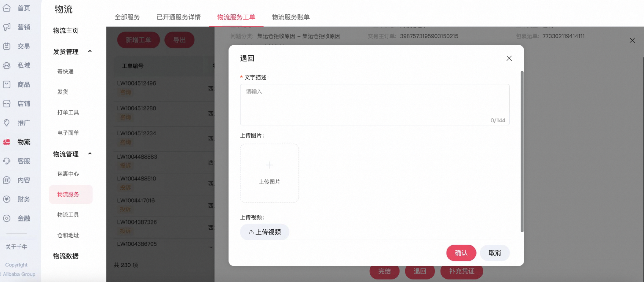
Task: Select work order LW1004512234
Action: point(137,134)
